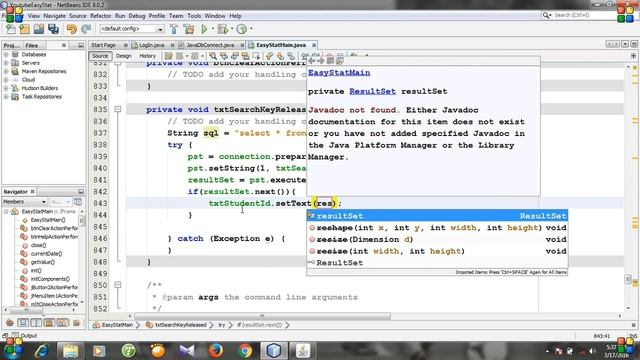The width and height of the screenshot is (640, 360).
Task: Collapse EasyStatMain node in Navigator
Action: click(6, 211)
